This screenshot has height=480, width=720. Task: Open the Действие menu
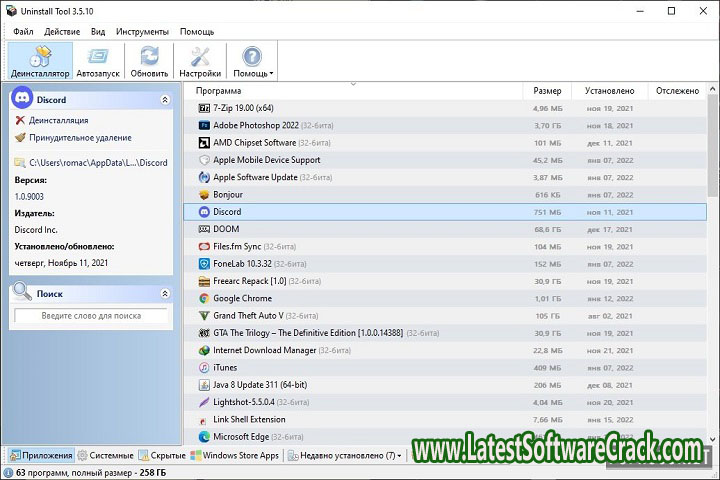tap(62, 31)
